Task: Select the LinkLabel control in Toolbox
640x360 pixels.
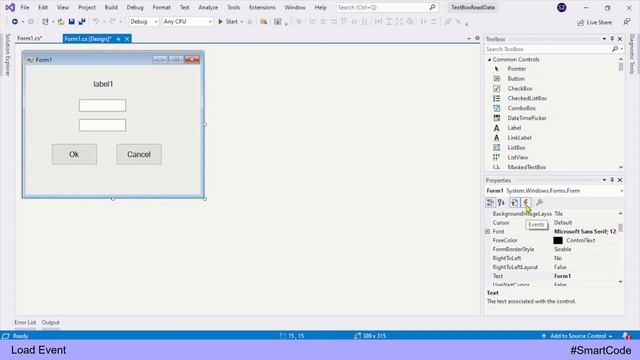Action: [519, 138]
